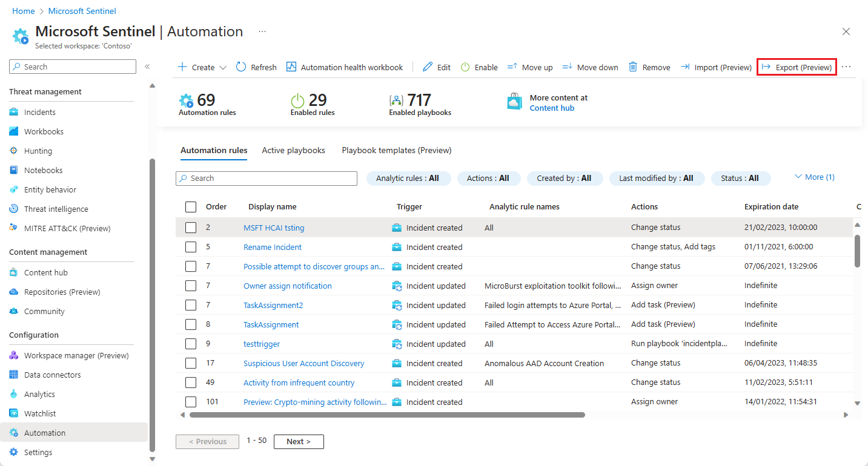This screenshot has height=466, width=868.
Task: Expand More (1) filters
Action: (814, 177)
